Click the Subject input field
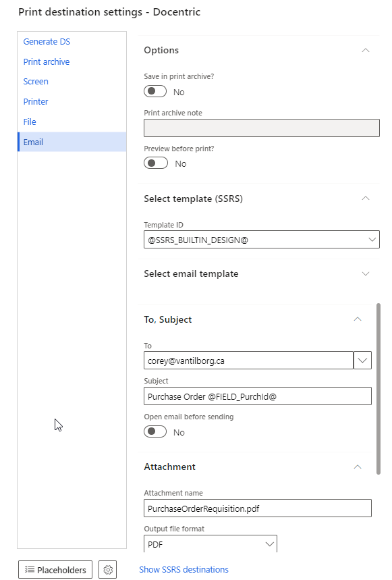This screenshot has height=580, width=392. [258, 396]
